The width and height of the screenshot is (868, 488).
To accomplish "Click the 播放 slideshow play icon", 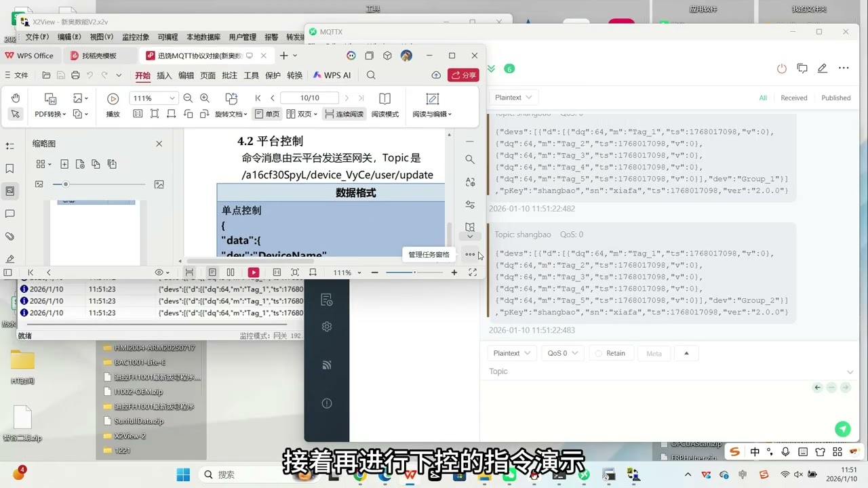I will tap(113, 98).
